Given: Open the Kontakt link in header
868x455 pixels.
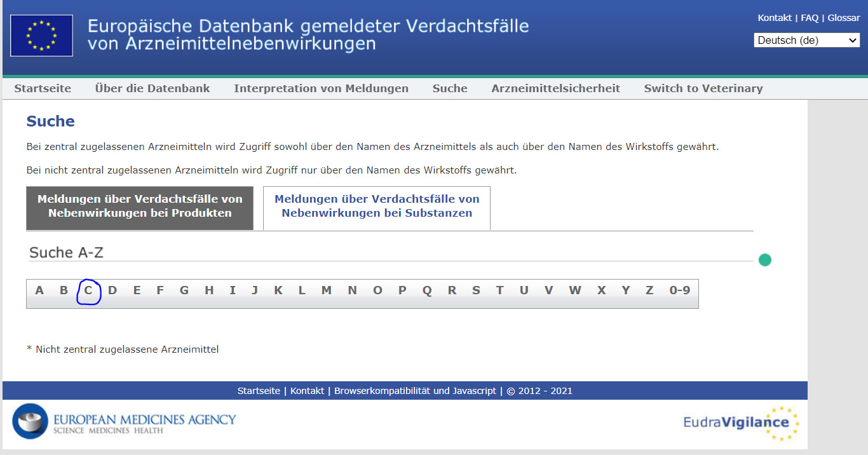Looking at the screenshot, I should point(775,18).
